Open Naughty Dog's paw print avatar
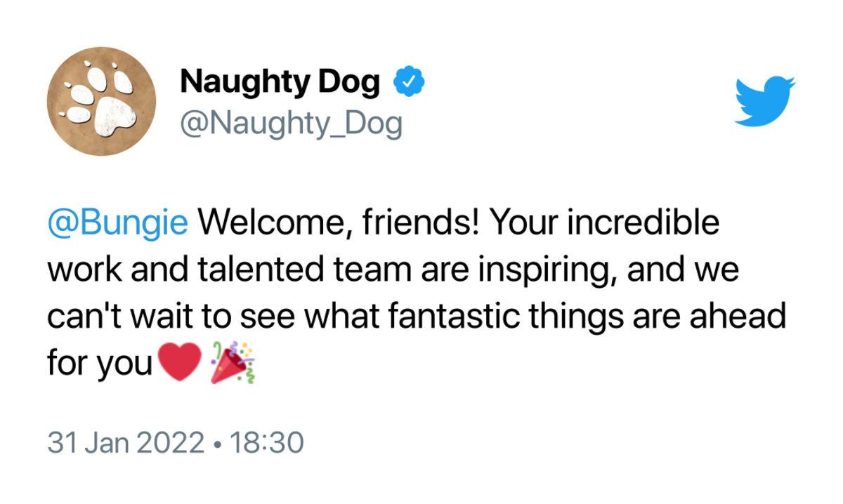This screenshot has width=843, height=504. 100,100
